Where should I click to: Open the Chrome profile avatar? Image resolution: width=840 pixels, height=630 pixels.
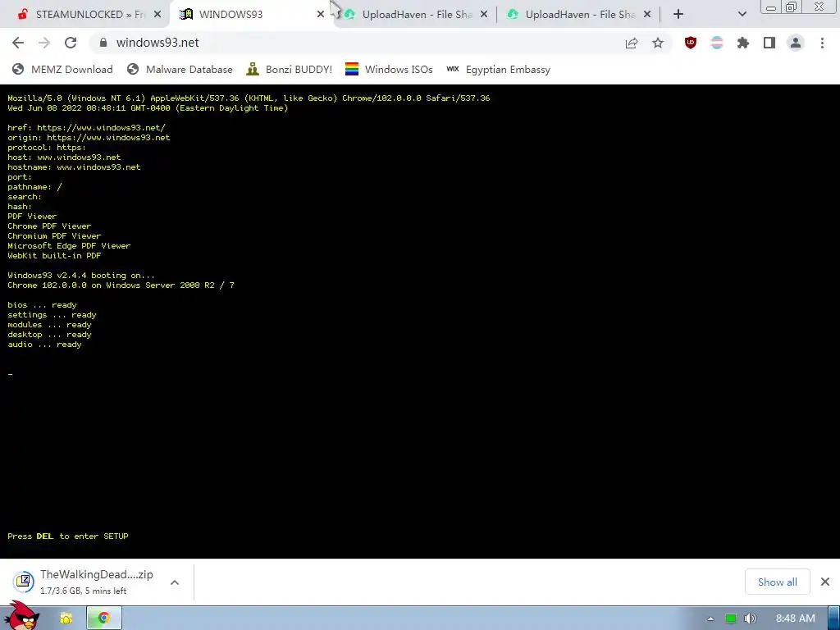click(x=796, y=43)
